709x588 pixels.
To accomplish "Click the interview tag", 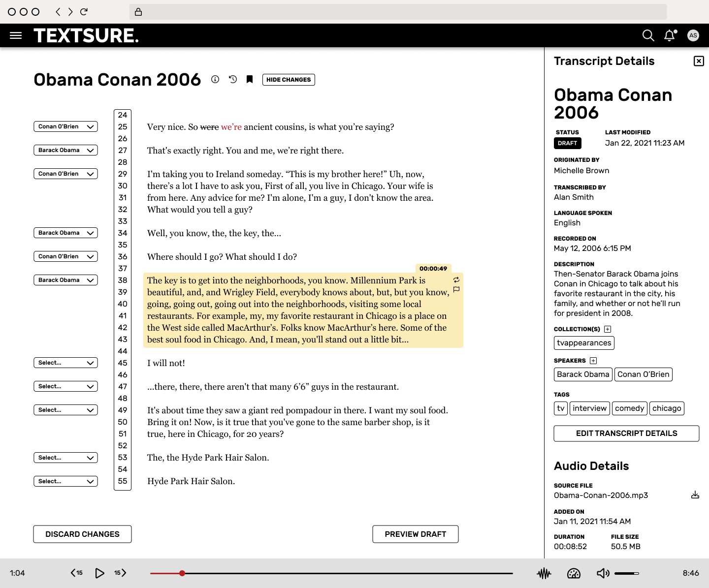I will [x=590, y=408].
